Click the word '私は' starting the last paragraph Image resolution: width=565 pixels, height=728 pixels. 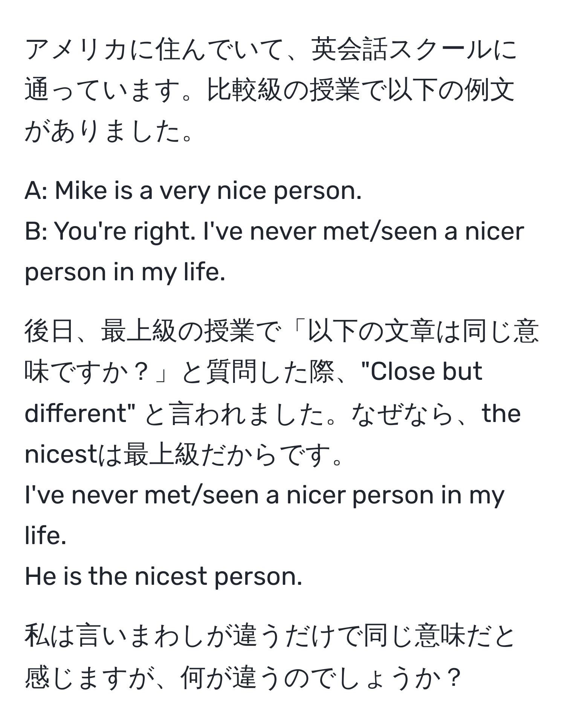click(x=50, y=636)
